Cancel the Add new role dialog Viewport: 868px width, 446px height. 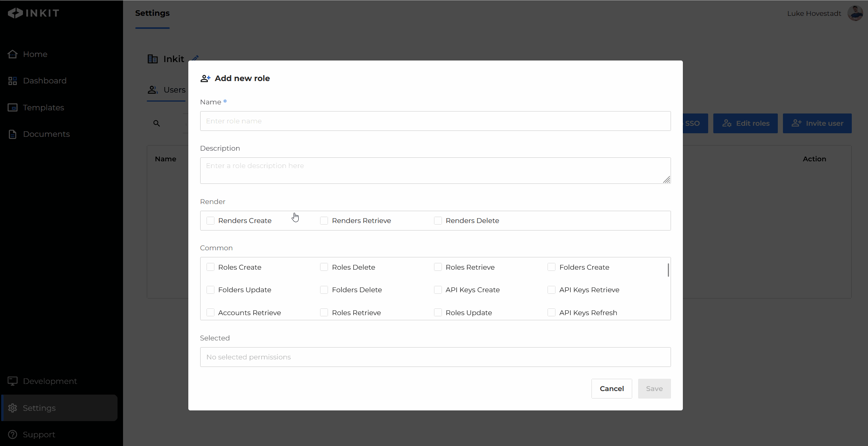pos(612,389)
